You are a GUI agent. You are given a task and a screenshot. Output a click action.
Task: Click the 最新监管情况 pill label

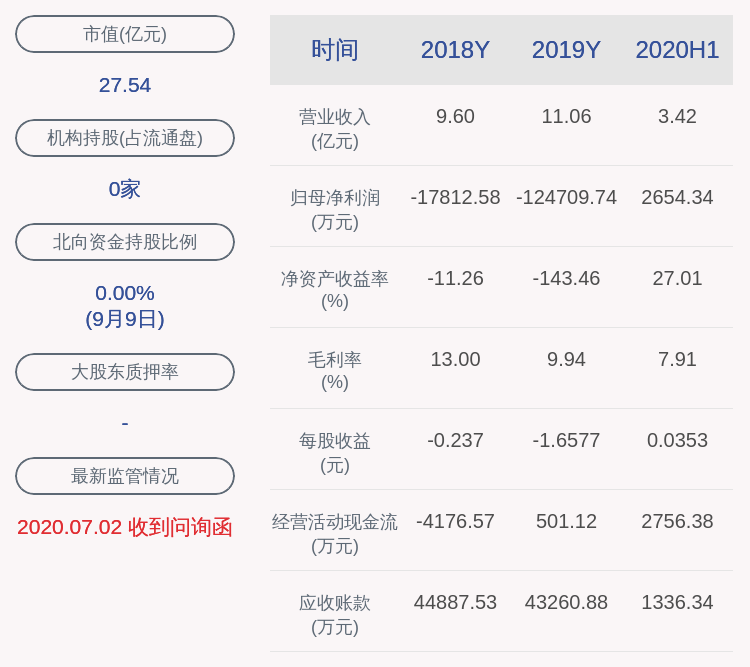(x=125, y=476)
